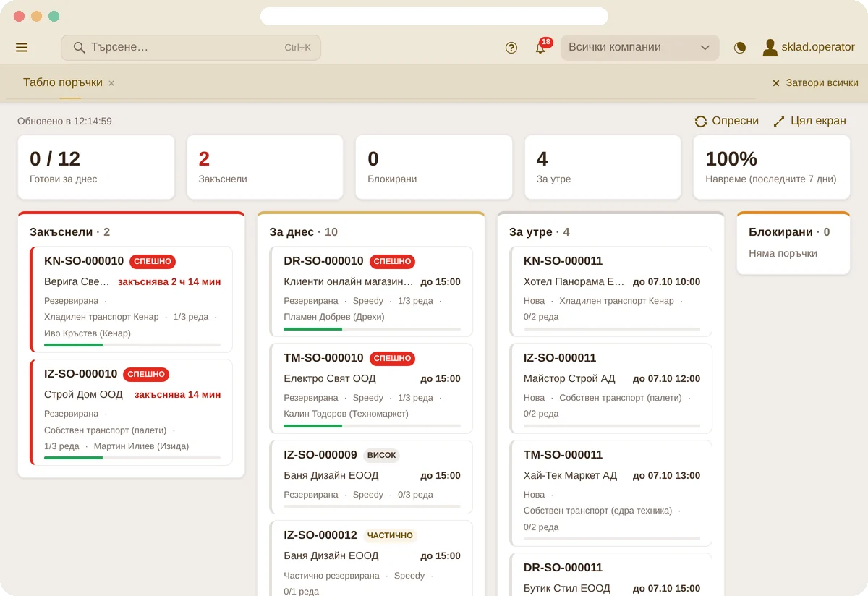The image size is (868, 596).
Task: Click the progress bar of DR-SO-000010
Action: coord(372,329)
